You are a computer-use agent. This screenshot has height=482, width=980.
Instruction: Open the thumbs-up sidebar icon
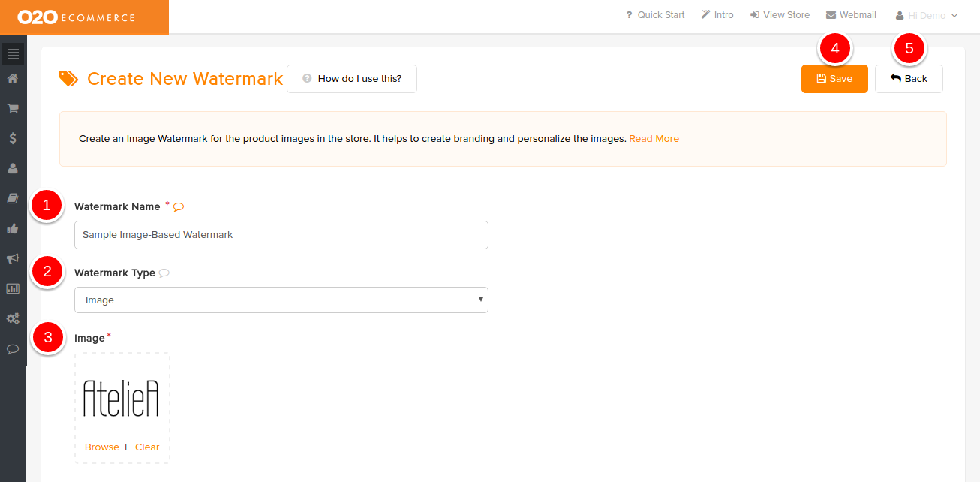(x=13, y=228)
